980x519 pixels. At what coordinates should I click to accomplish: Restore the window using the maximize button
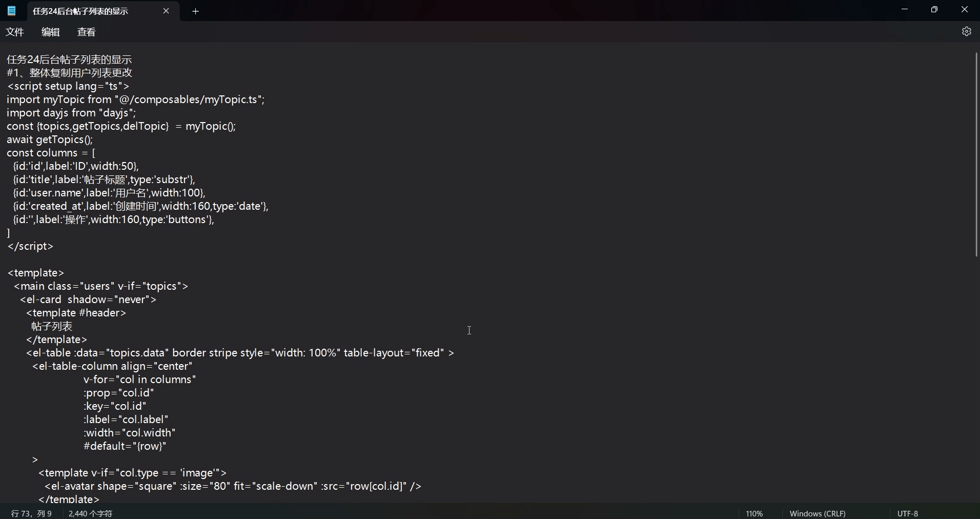coord(935,9)
